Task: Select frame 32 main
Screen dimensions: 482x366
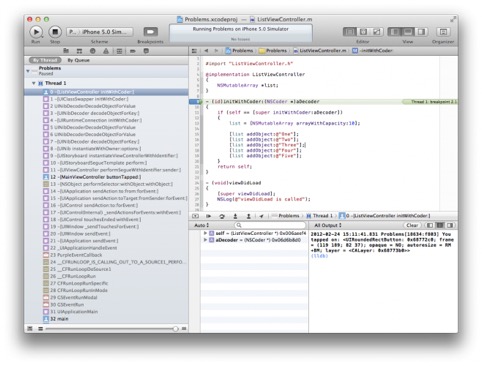Action: (106, 319)
